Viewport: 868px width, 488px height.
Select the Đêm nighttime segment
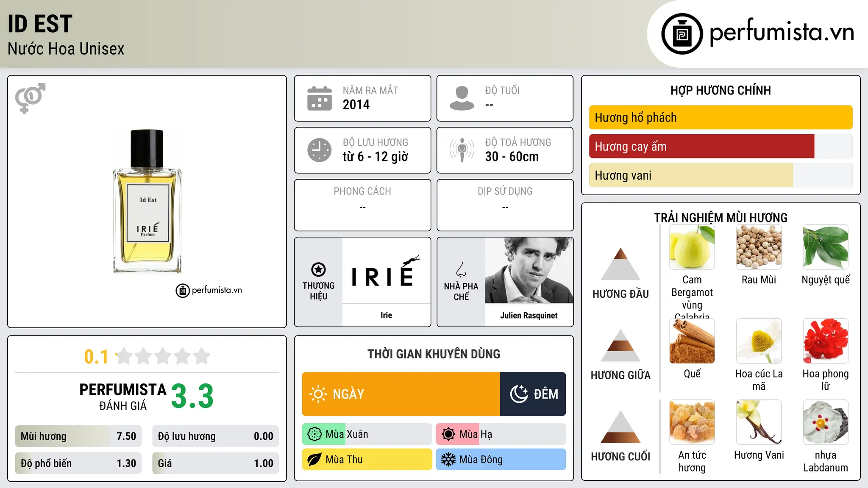tap(533, 394)
